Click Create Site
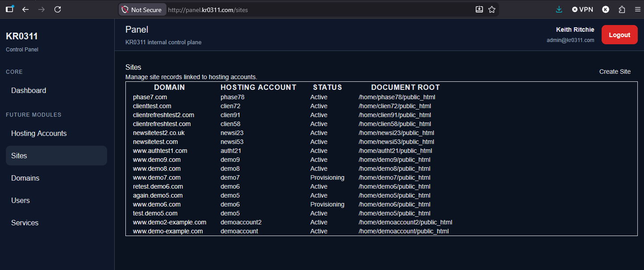Screen dimensions: 644x270 (x=615, y=72)
